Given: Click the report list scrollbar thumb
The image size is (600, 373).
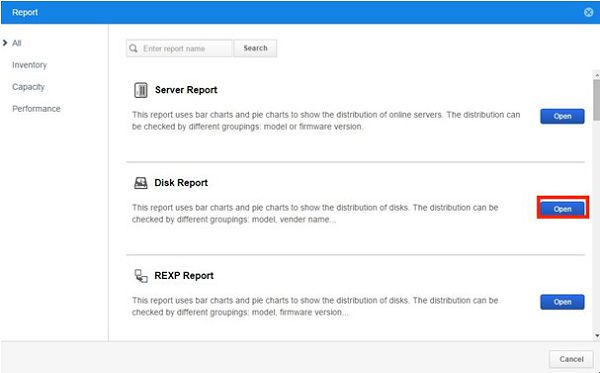Looking at the screenshot, I should point(597,100).
